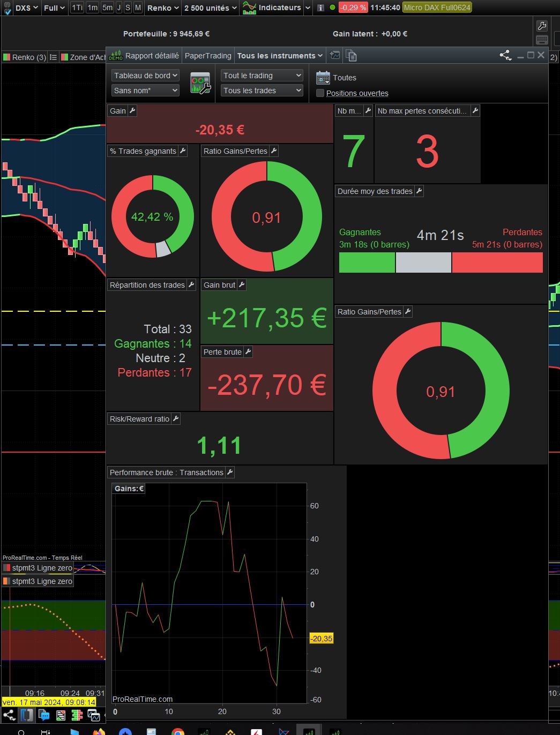
Task: Select the J daily timeframe
Action: pyautogui.click(x=119, y=7)
